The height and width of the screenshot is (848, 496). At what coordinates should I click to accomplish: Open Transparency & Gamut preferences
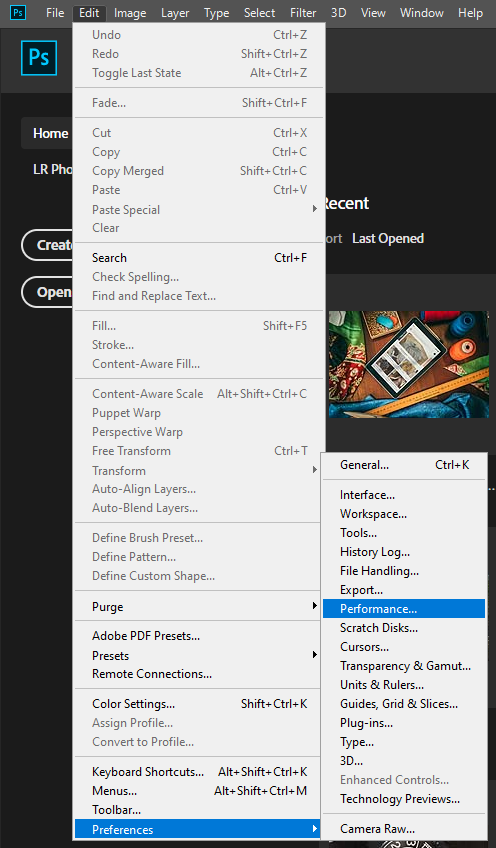coord(404,666)
